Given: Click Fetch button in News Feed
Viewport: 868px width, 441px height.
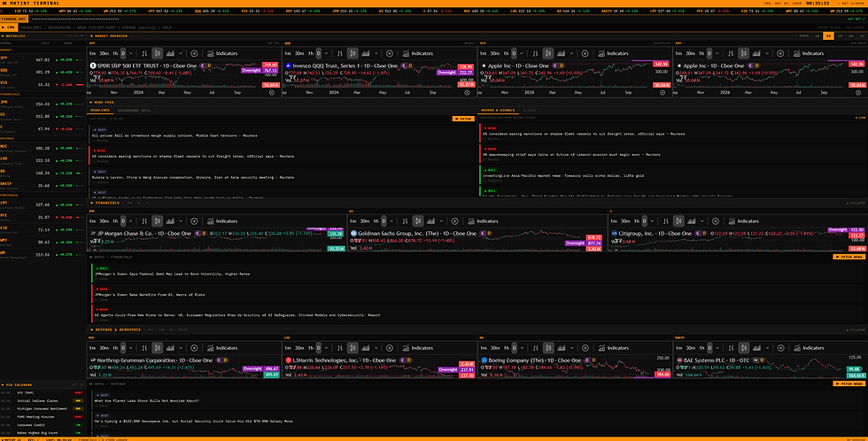Looking at the screenshot, I should point(463,119).
